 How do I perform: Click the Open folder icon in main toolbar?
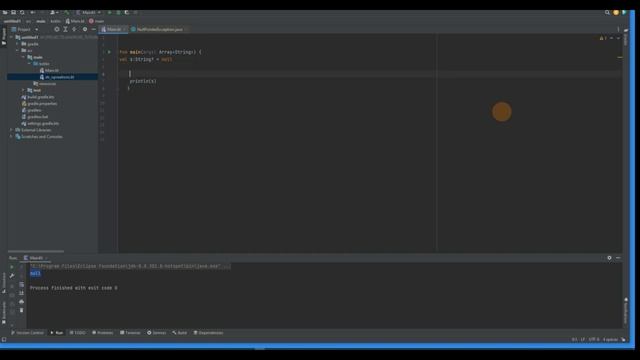pos(5,13)
